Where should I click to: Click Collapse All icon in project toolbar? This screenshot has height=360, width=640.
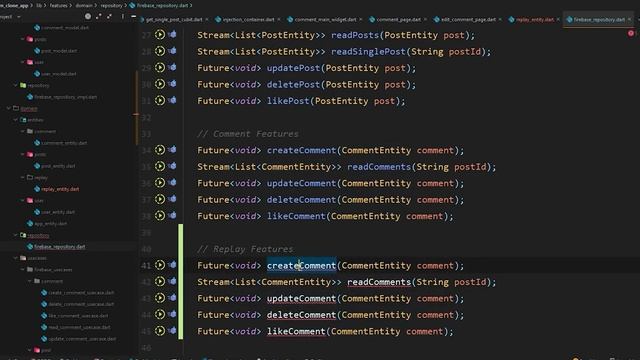tap(109, 16)
